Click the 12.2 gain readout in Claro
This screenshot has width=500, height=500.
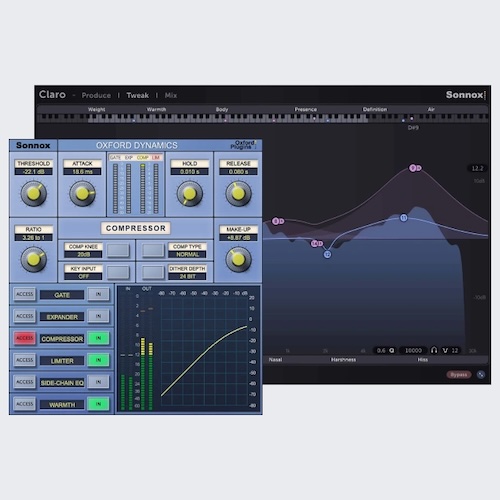tap(477, 168)
